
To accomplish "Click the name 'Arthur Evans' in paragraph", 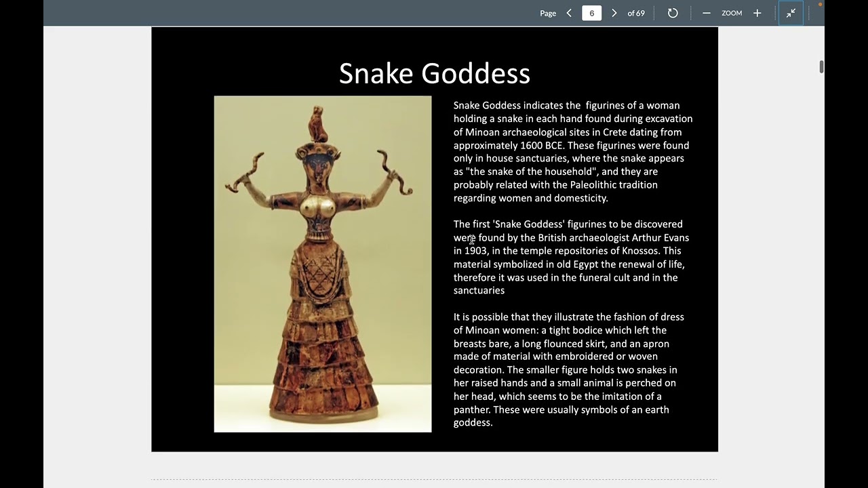I will 660,237.
